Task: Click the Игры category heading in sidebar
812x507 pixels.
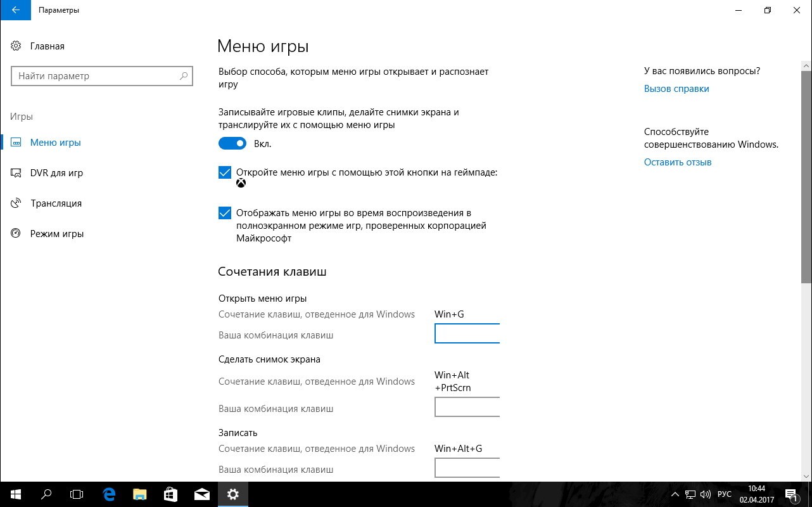Action: [22, 117]
